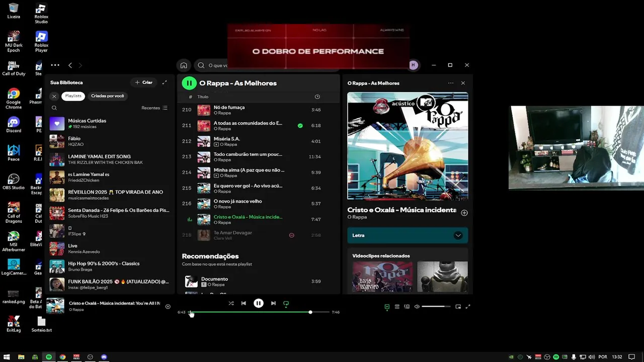This screenshot has width=644, height=362.
Task: Expand Sua Biblioteca with arrows icon
Action: (165, 82)
